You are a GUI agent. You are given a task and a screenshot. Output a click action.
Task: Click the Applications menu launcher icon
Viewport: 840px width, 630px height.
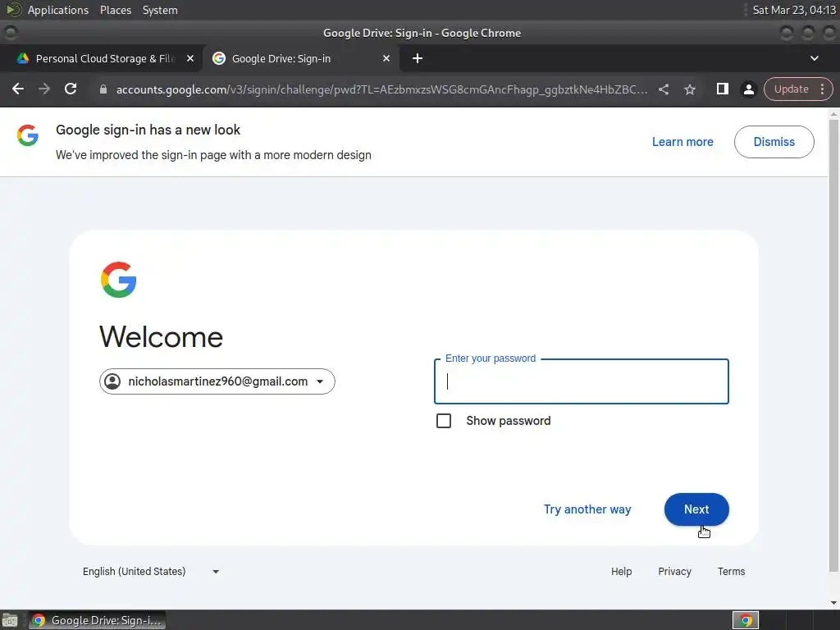pyautogui.click(x=13, y=10)
